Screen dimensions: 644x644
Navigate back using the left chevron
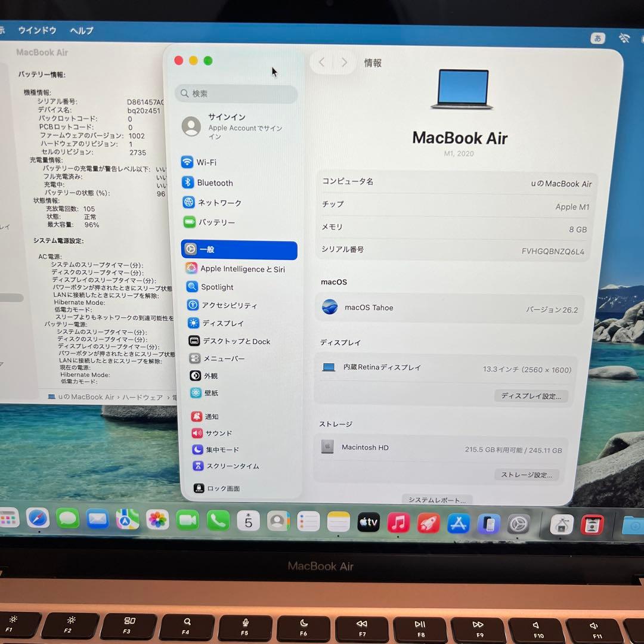coord(321,62)
